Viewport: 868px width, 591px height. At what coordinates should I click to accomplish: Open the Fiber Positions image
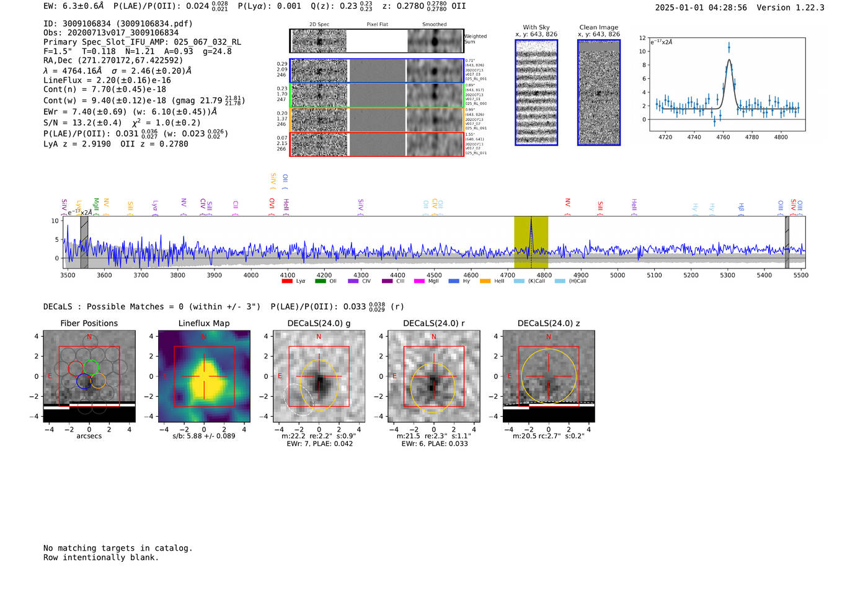[89, 376]
